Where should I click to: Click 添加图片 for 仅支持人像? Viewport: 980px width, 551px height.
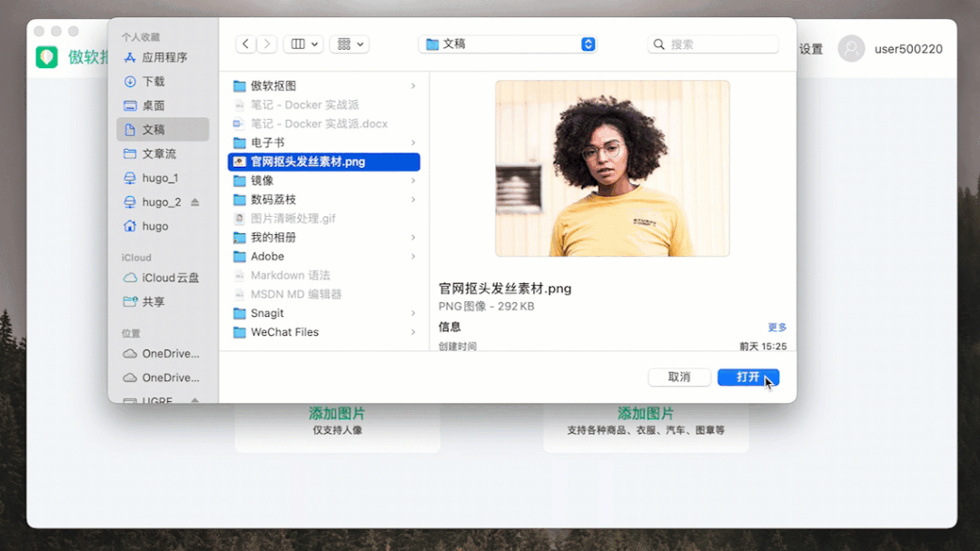[x=337, y=414]
